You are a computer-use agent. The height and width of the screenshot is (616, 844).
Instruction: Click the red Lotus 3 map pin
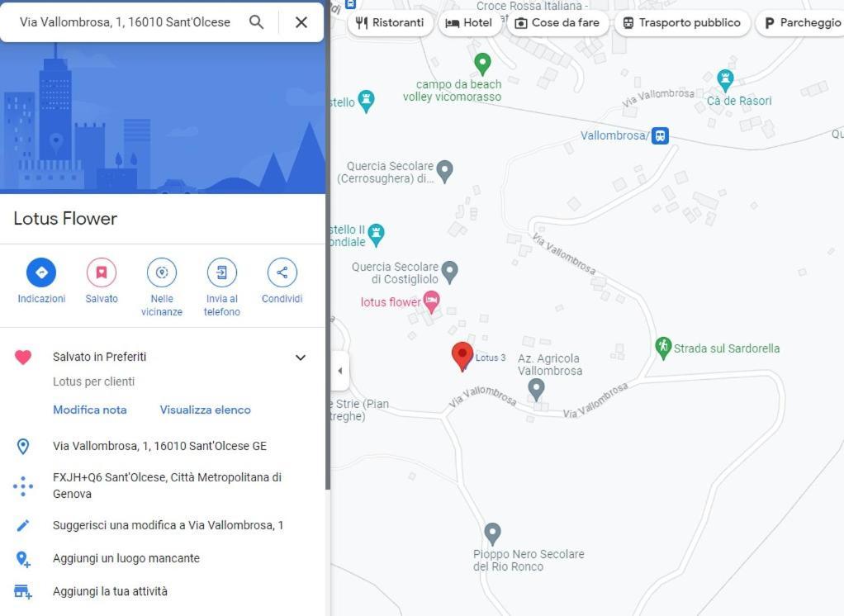coord(462,356)
